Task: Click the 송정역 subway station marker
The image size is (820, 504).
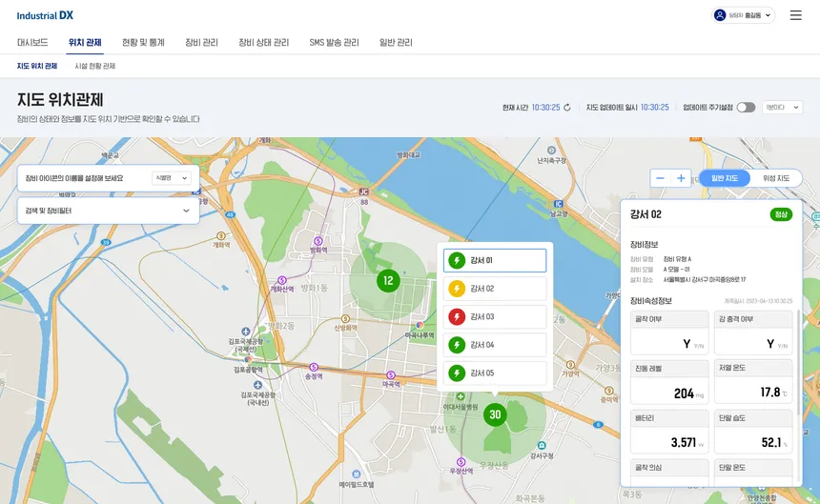Action: click(314, 367)
